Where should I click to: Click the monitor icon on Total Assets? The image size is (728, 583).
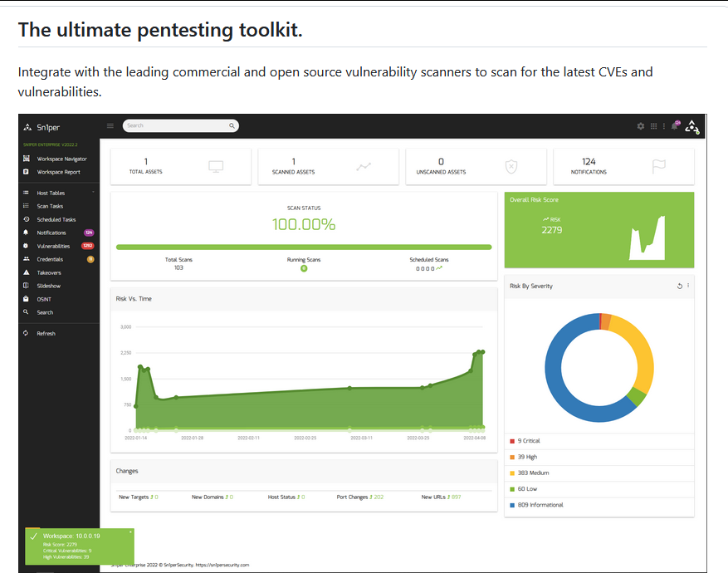click(x=216, y=166)
